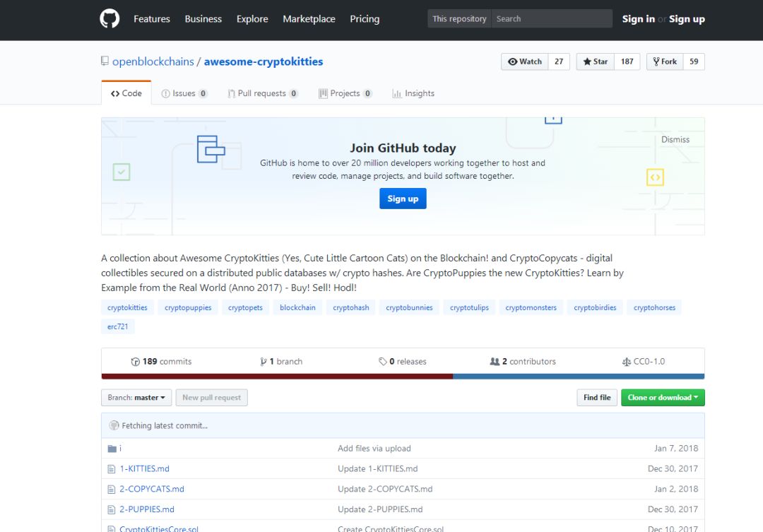The width and height of the screenshot is (763, 532).
Task: Expand the Clone or download menu
Action: (663, 398)
